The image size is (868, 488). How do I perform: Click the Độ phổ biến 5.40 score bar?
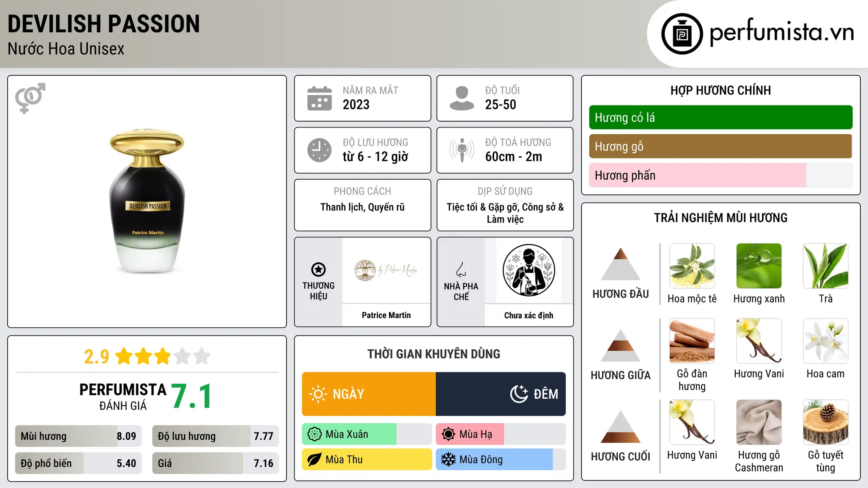pyautogui.click(x=78, y=463)
